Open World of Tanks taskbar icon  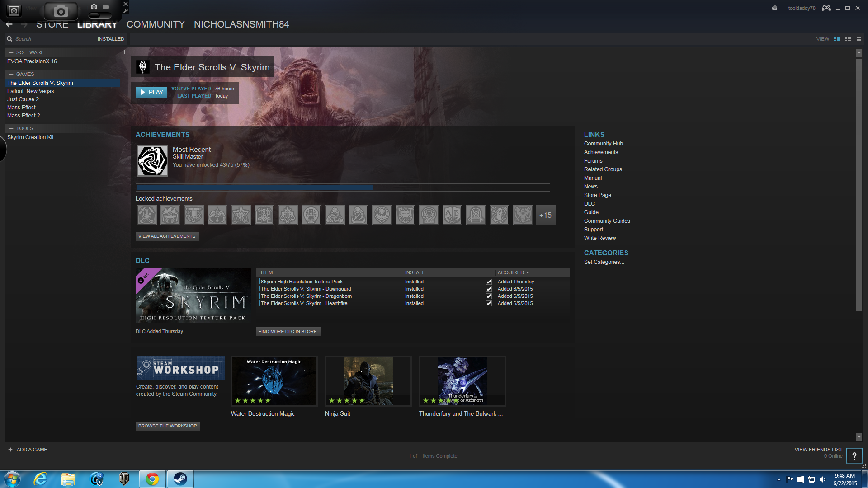point(124,479)
